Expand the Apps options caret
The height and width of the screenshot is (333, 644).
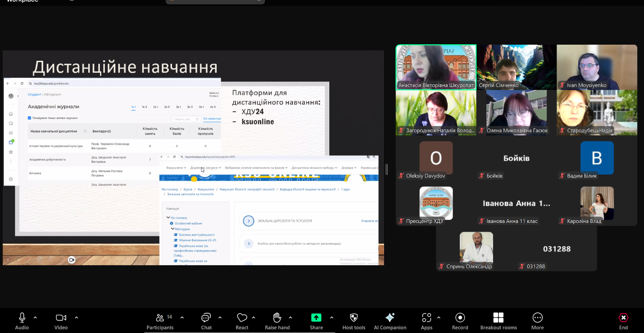[438, 317]
